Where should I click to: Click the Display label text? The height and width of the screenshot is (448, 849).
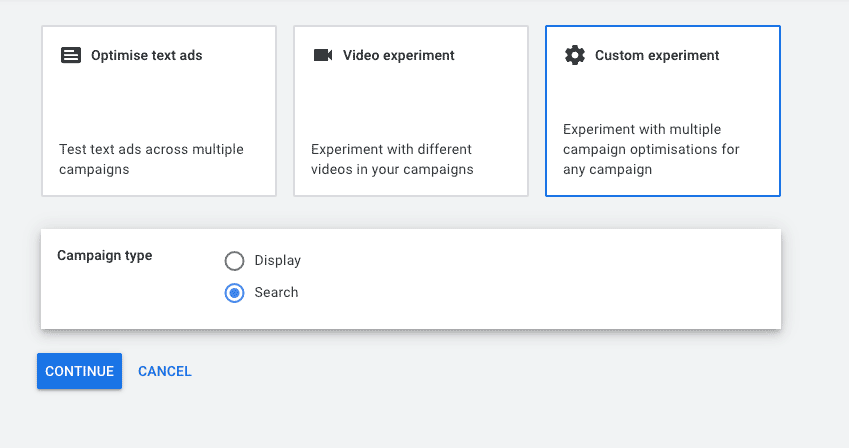tap(278, 261)
